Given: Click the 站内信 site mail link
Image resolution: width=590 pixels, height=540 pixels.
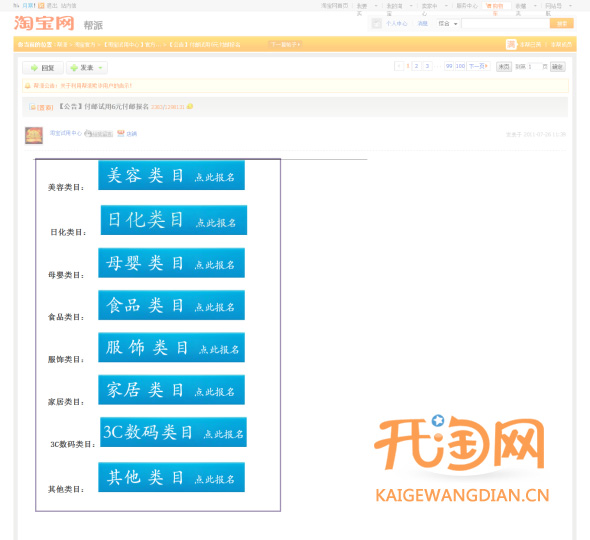Looking at the screenshot, I should [68, 6].
